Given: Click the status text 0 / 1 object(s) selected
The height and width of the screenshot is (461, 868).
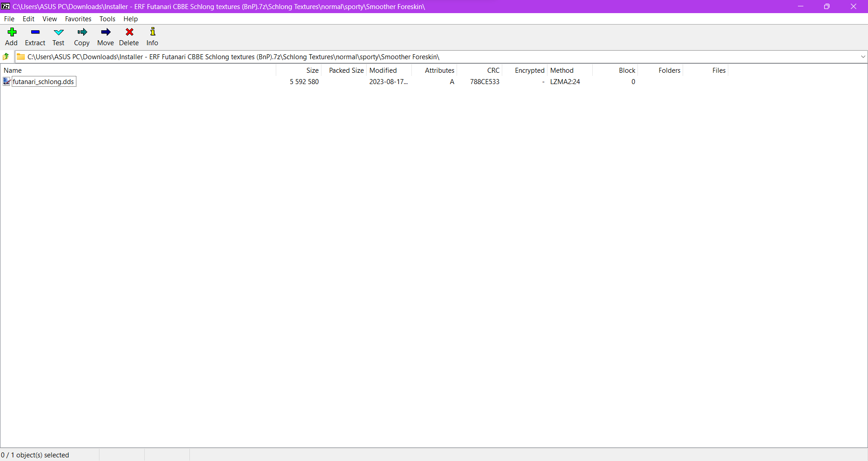Looking at the screenshot, I should [35, 455].
